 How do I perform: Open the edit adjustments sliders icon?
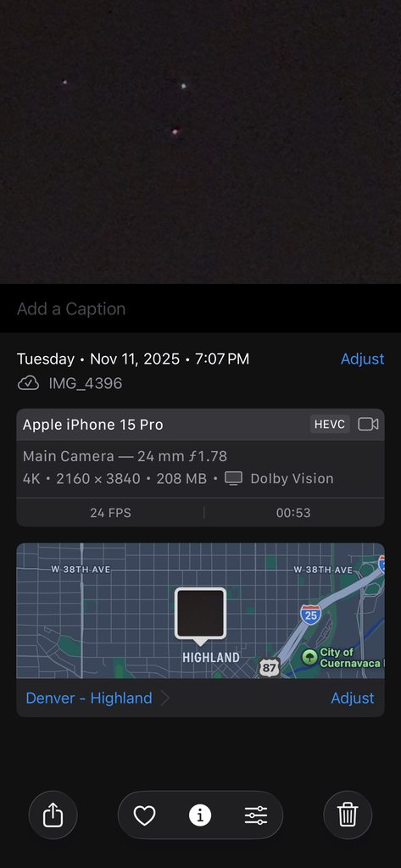[x=256, y=815]
